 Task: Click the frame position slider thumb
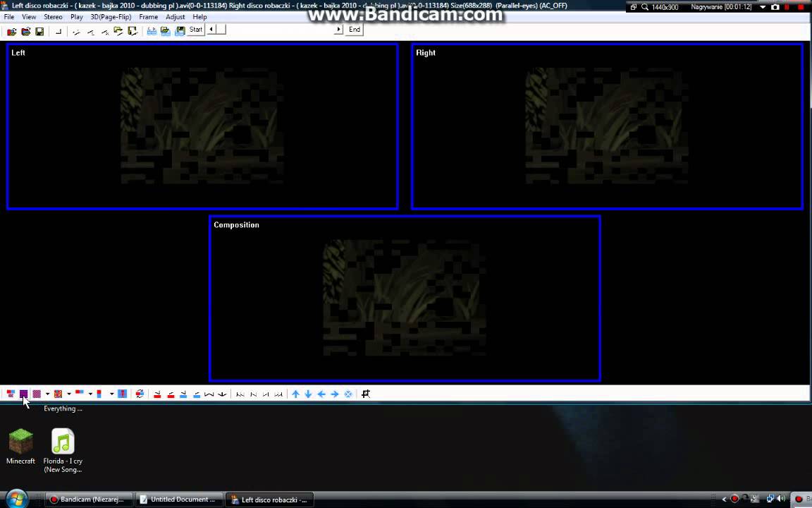pos(221,30)
